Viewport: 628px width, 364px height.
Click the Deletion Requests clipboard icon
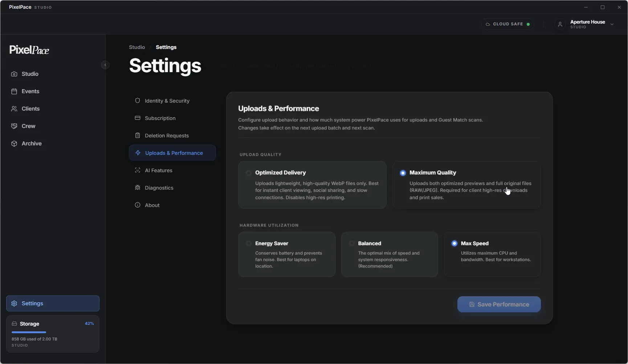(x=138, y=135)
